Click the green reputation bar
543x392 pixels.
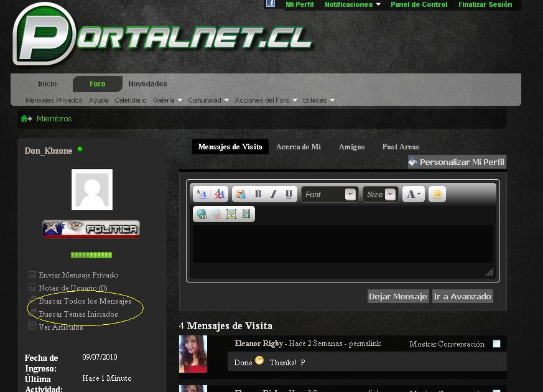tap(91, 255)
